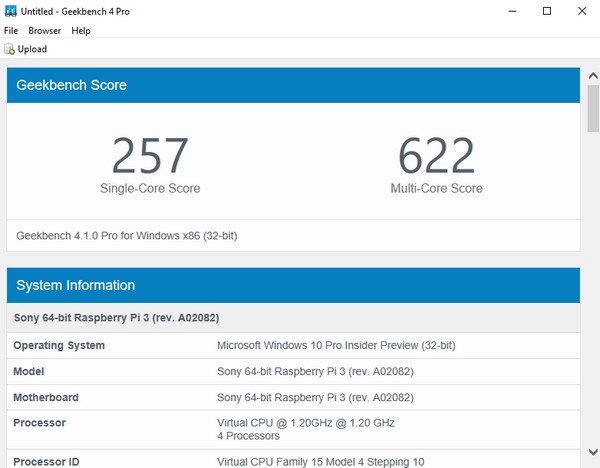Click the Operating System row label
The height and width of the screenshot is (468, 600).
(59, 346)
